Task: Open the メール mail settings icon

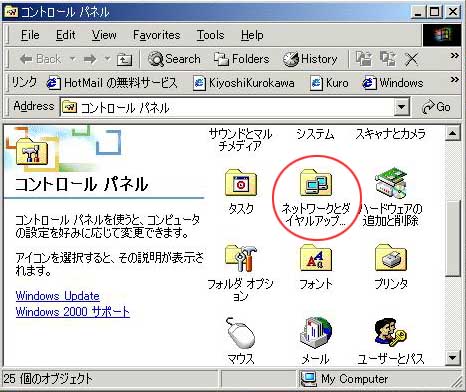Action: coord(315,333)
